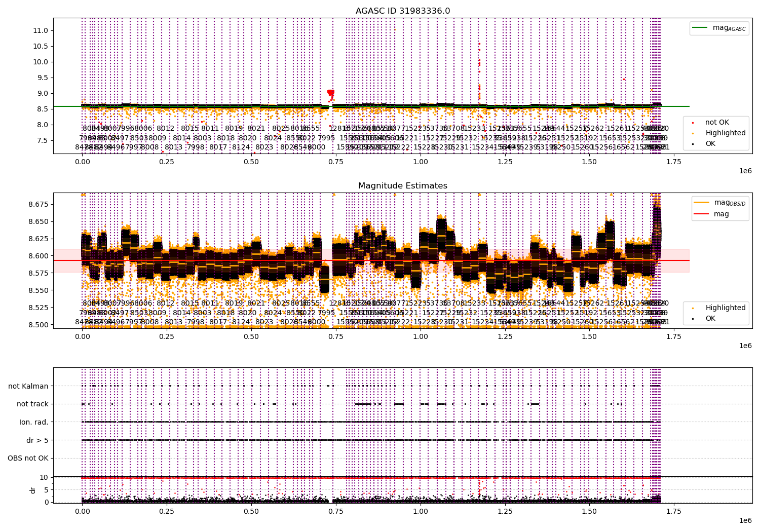760x532 pixels.
Task: Click the 8.550 y-axis tick label
Action: pos(38,290)
